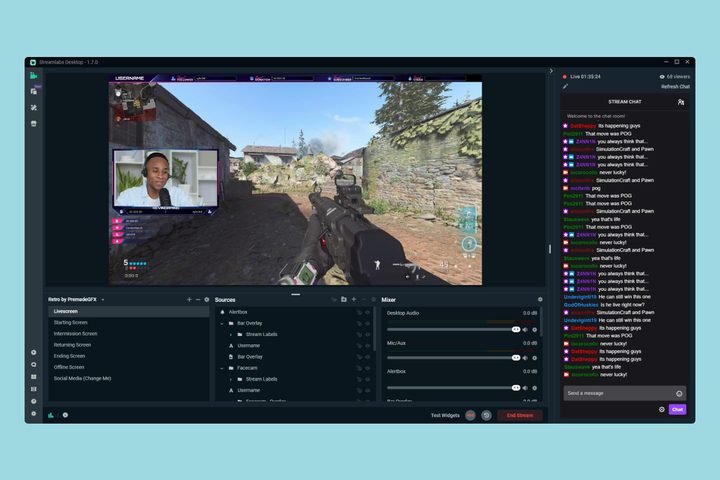Lock the Alertbox source
Viewport: 720px width, 480px height.
(359, 312)
